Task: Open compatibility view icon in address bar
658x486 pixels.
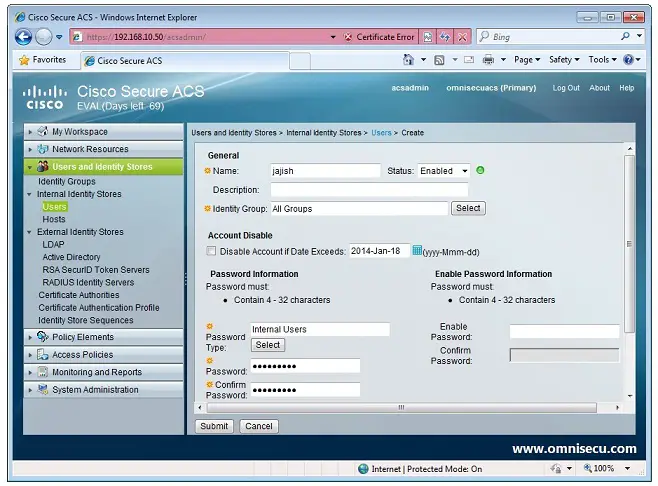Action: (428, 37)
